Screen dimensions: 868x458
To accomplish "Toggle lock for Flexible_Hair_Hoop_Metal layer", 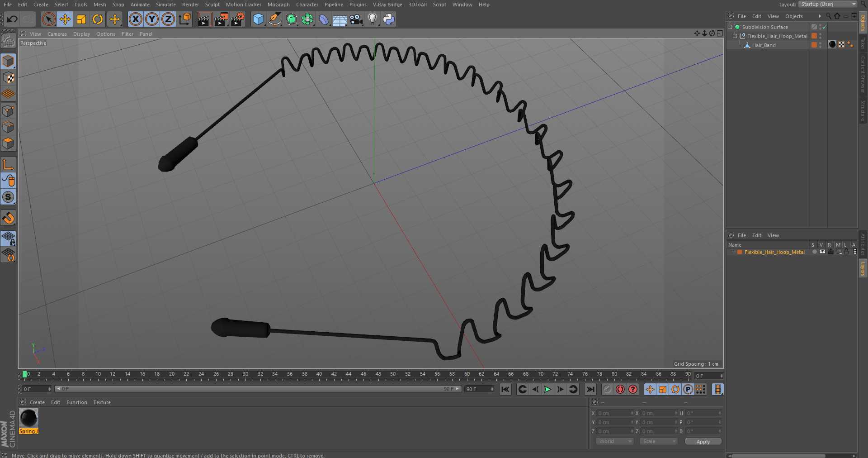I will [x=846, y=252].
